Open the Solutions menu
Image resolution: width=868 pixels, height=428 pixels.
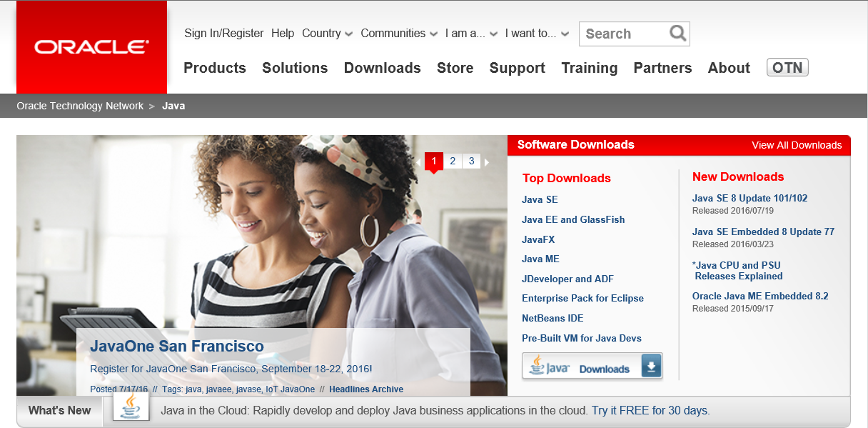[x=295, y=68]
